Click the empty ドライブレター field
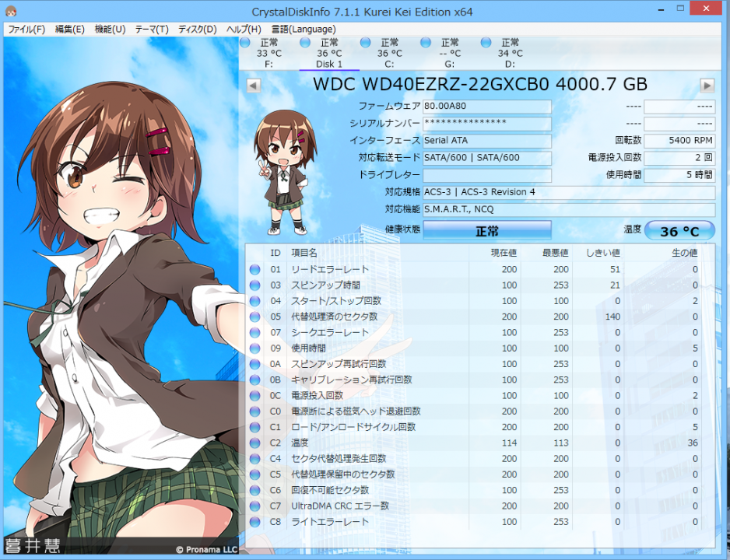Viewport: 730px width, 560px height. 487,175
